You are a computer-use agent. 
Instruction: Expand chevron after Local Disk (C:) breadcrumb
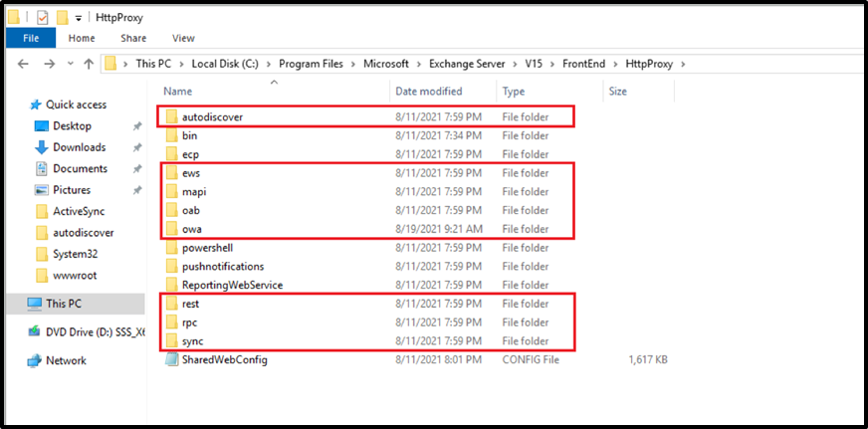point(269,64)
